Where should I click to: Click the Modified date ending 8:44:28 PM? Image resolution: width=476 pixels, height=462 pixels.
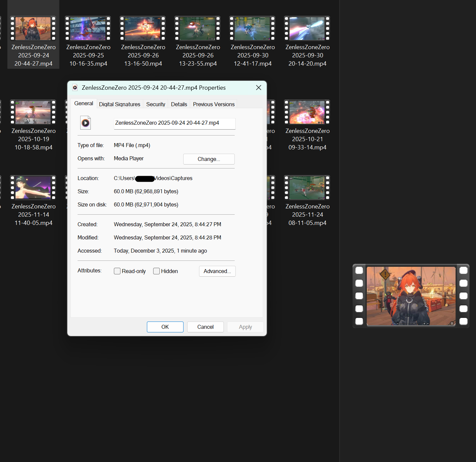[167, 238]
